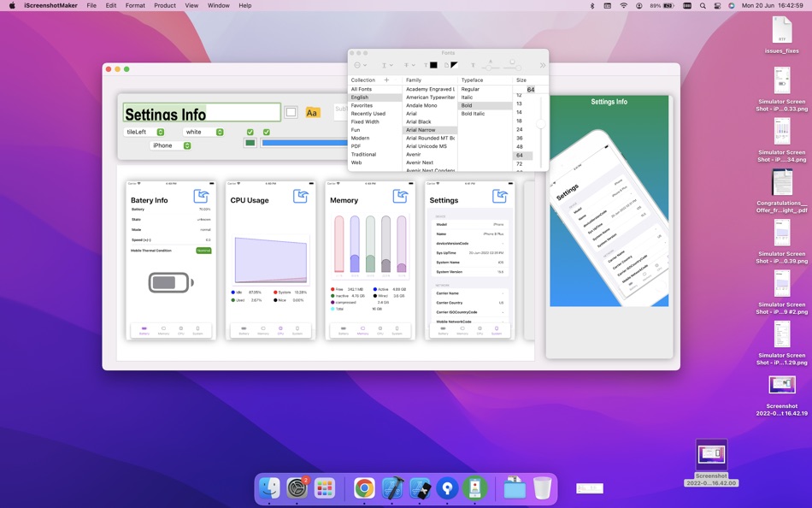Click the green color swatch in toolbar
This screenshot has width=812, height=508.
tap(250, 144)
